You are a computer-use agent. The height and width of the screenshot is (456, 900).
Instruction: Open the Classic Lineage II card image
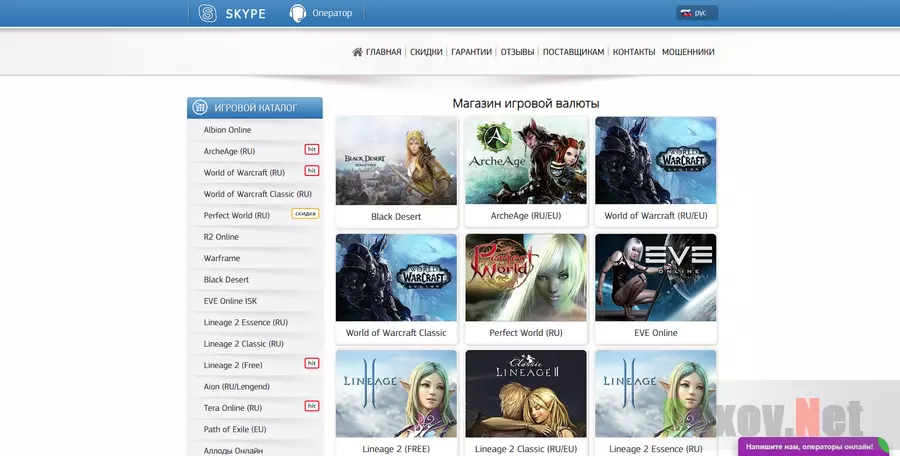(x=526, y=394)
